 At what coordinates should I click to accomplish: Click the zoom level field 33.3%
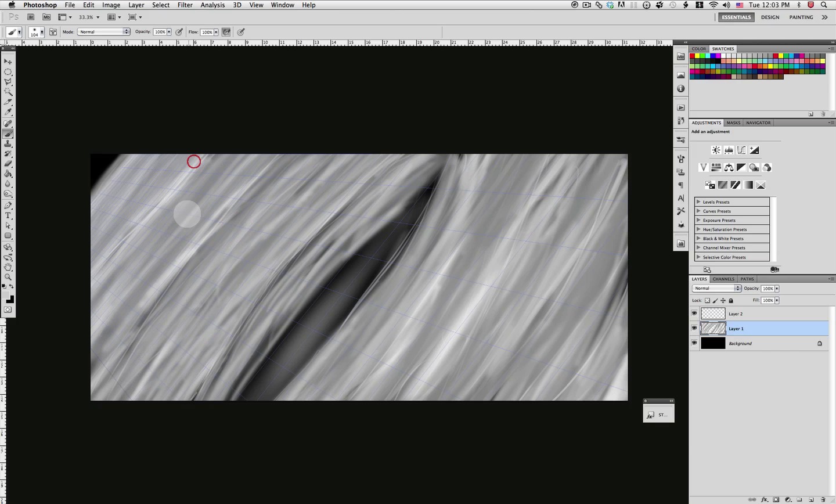[x=86, y=17]
